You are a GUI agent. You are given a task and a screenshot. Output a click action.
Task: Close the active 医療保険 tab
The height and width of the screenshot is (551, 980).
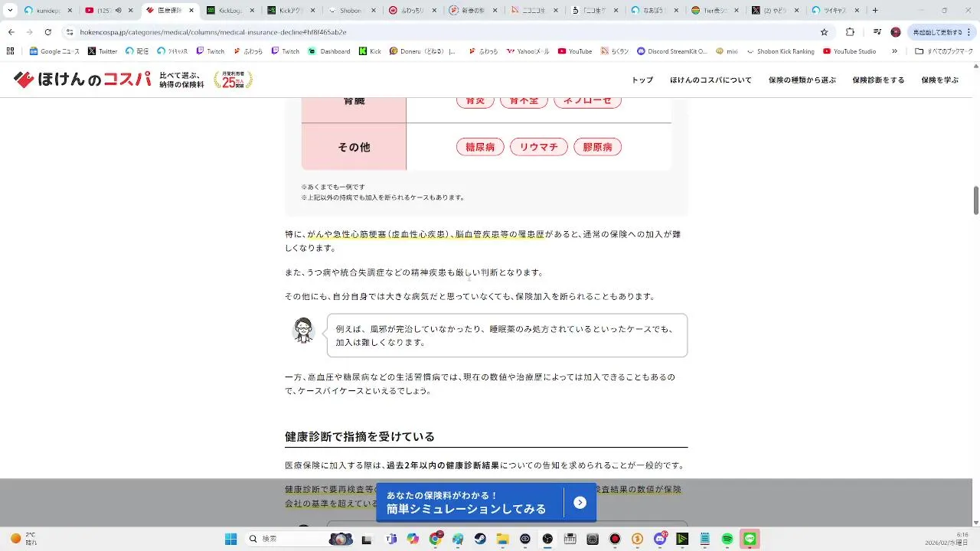[x=191, y=11]
